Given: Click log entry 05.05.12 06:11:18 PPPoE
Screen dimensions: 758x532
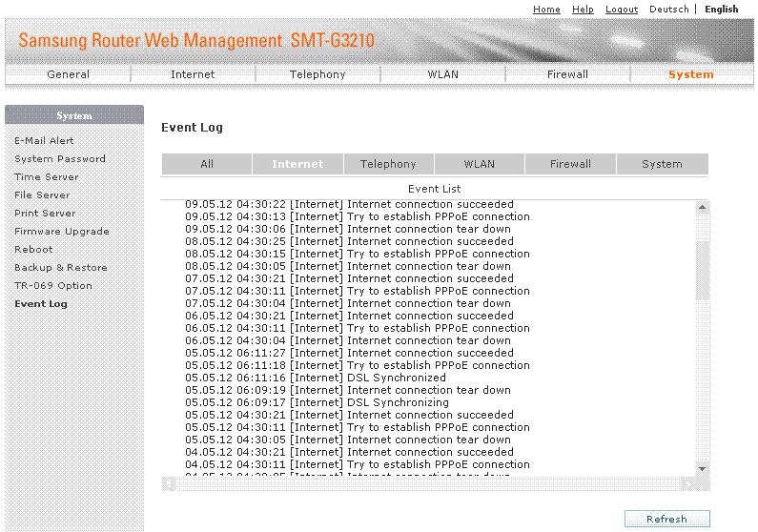Looking at the screenshot, I should click(x=358, y=365).
